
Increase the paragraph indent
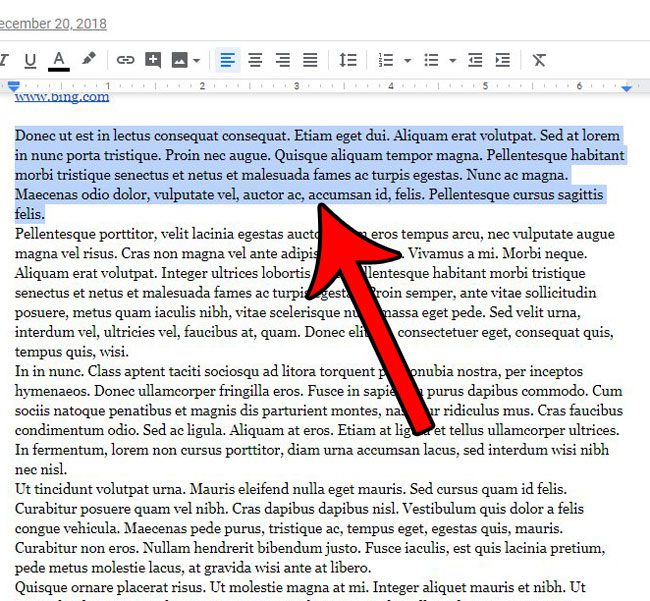(x=502, y=60)
